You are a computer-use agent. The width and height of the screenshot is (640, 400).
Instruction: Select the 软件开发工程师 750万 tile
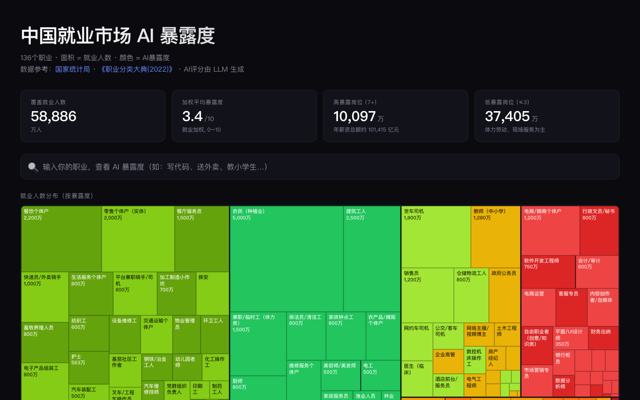click(x=548, y=272)
